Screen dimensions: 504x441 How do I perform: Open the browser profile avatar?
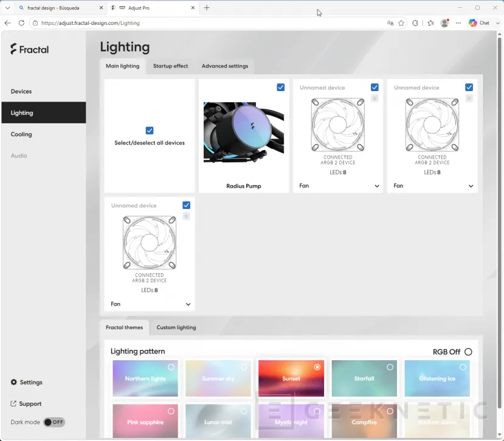tap(444, 23)
